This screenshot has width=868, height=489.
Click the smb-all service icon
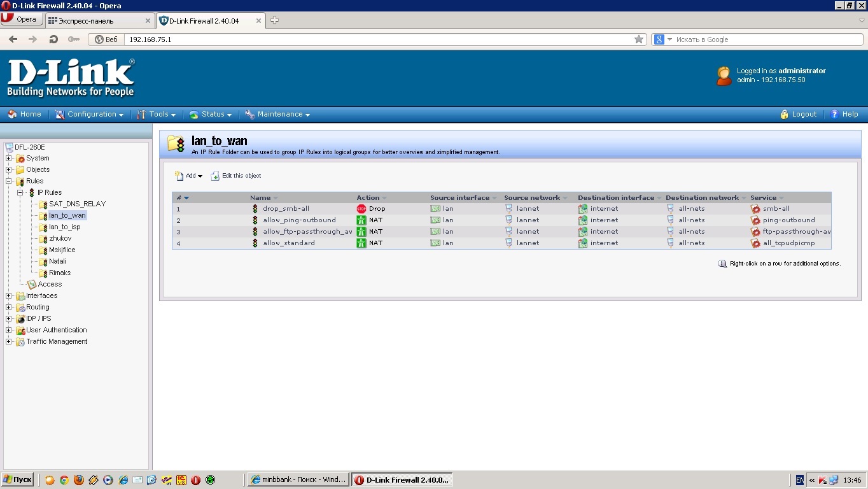[x=755, y=209]
